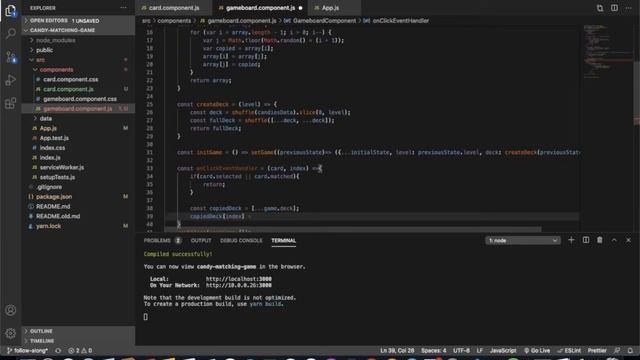Click the code minimap overview

[x=607, y=53]
